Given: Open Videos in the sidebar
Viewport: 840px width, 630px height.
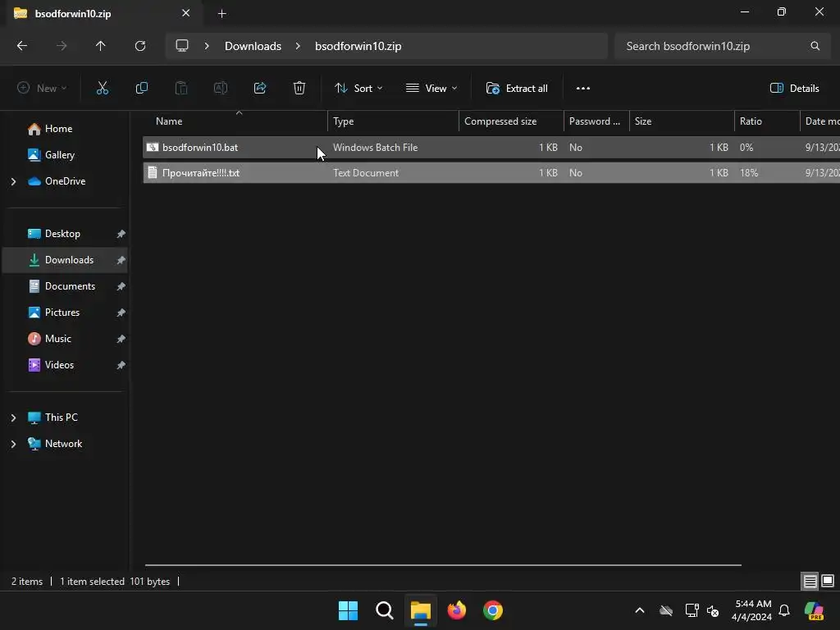Looking at the screenshot, I should point(59,365).
